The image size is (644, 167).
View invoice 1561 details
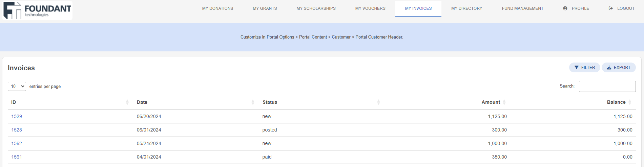[17, 157]
